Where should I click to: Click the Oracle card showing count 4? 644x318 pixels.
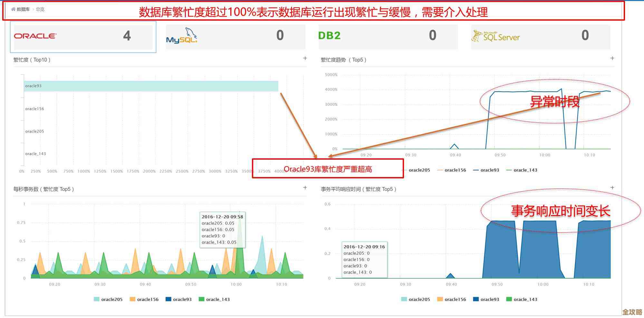pos(82,36)
